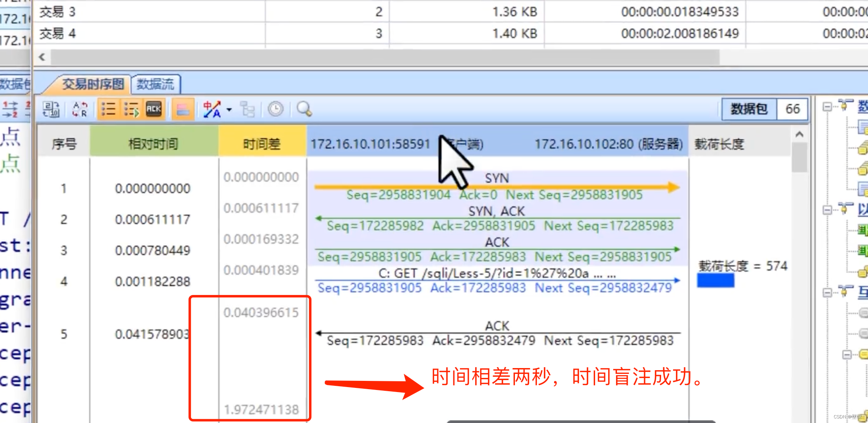Image resolution: width=868 pixels, height=423 pixels.
Task: Collapse the first decode tree node
Action: [827, 107]
